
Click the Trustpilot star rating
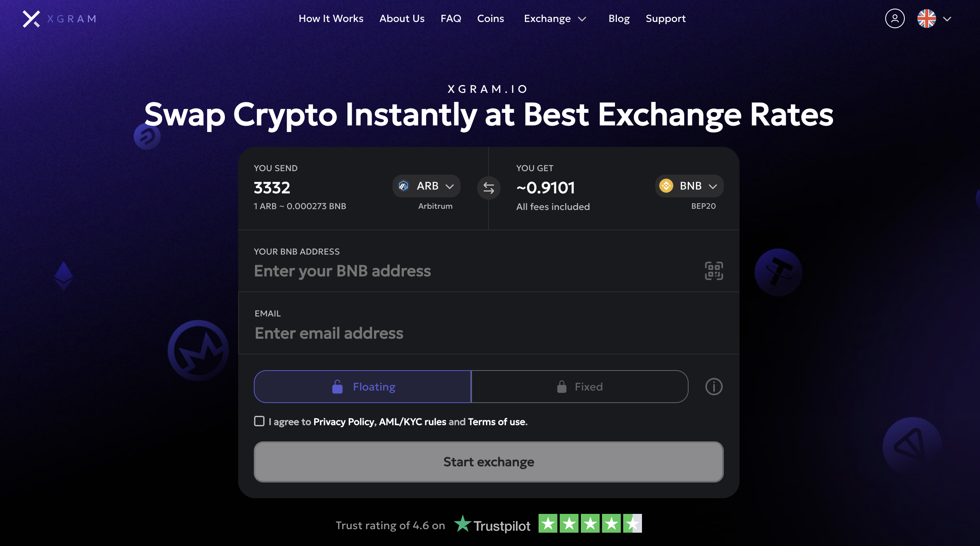590,524
